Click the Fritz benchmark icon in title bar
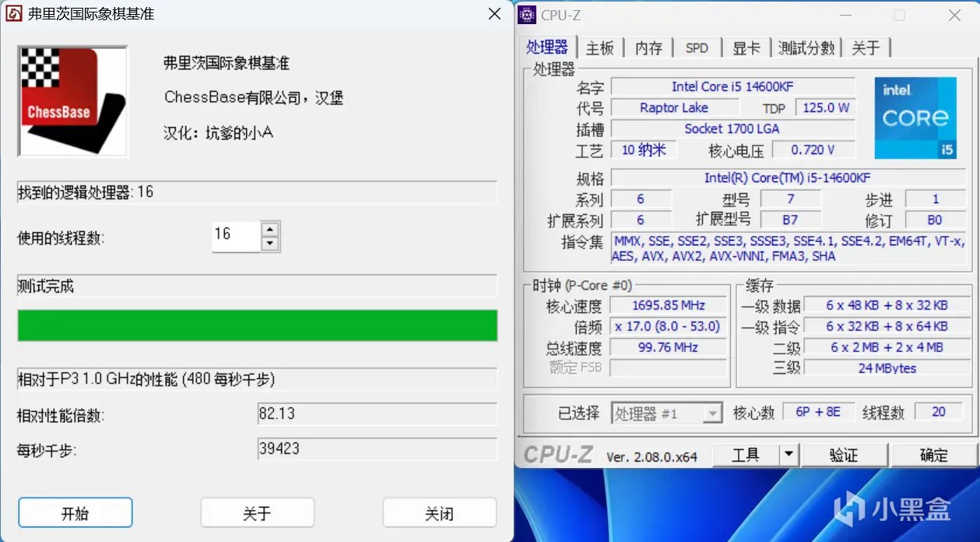The height and width of the screenshot is (542, 980). click(x=12, y=13)
